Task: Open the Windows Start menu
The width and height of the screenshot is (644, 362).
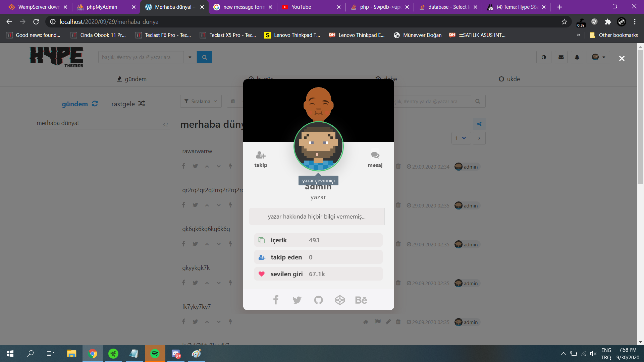Action: coord(10,354)
